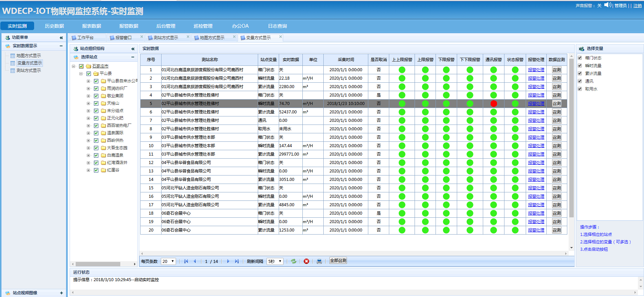Click the 功能菜单 header icon
The width and height of the screenshot is (644, 297).
click(x=7, y=38)
